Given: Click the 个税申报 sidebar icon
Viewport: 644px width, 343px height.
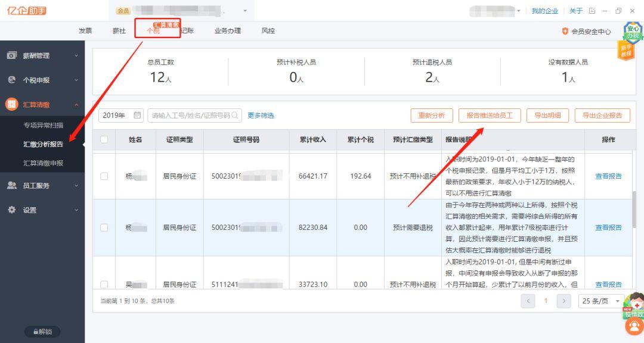Looking at the screenshot, I should pos(12,80).
